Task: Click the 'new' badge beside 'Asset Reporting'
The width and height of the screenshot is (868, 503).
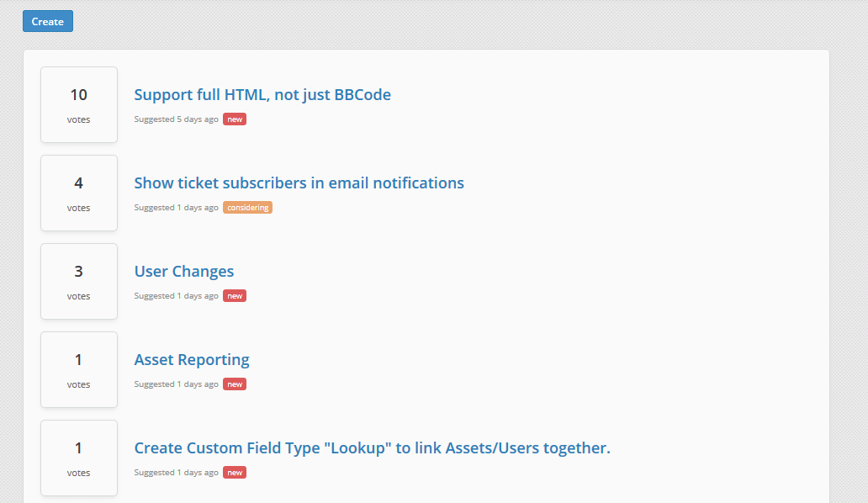Action: tap(234, 384)
